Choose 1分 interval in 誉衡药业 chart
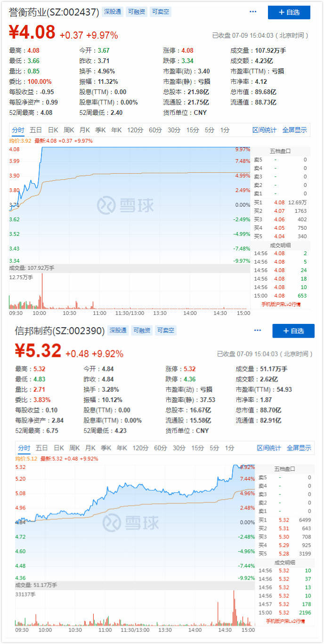 pos(225,130)
